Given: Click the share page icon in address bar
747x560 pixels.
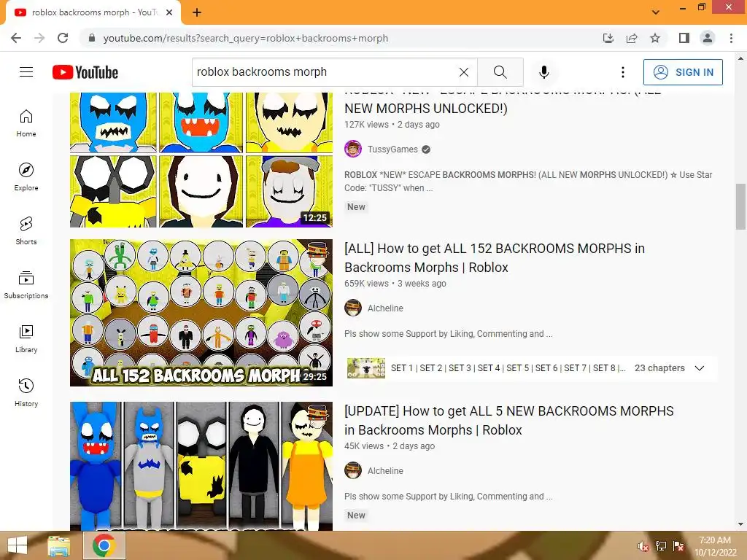Looking at the screenshot, I should tap(632, 38).
